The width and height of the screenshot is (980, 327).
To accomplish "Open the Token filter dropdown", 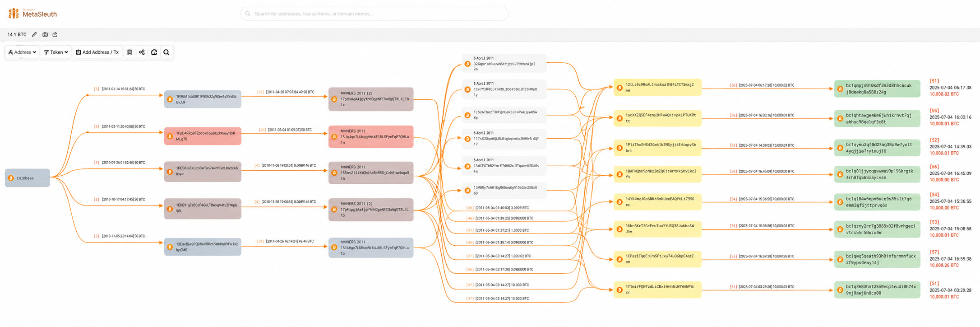I will (56, 52).
